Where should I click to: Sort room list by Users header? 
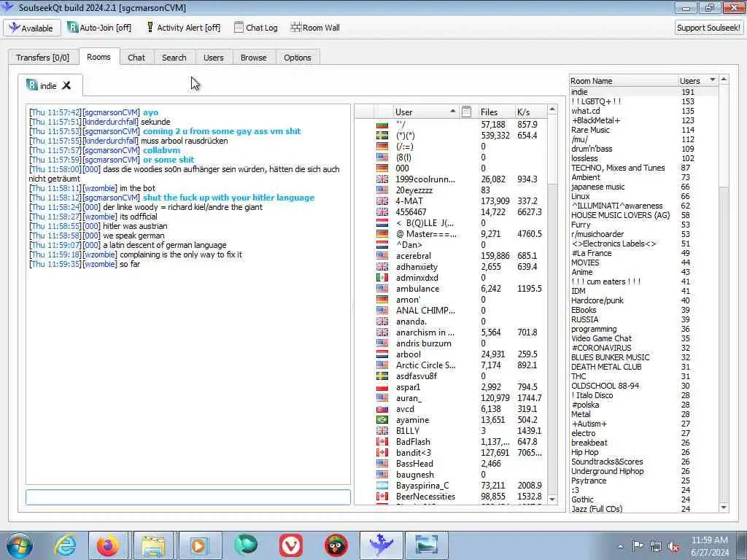(x=698, y=80)
